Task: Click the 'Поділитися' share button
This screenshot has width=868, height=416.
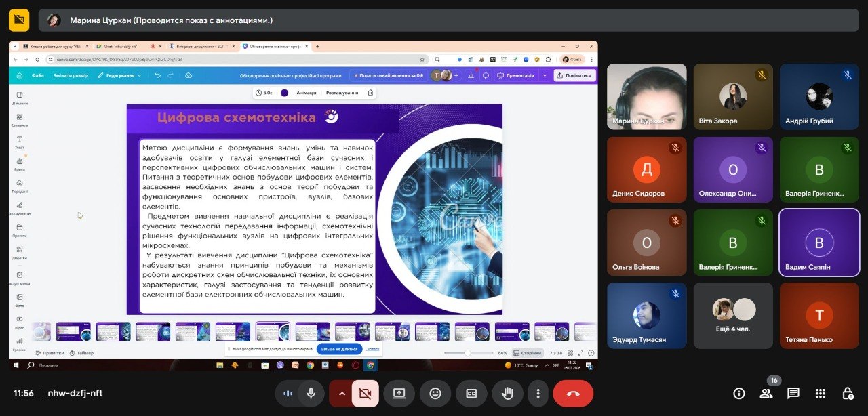Action: point(574,75)
